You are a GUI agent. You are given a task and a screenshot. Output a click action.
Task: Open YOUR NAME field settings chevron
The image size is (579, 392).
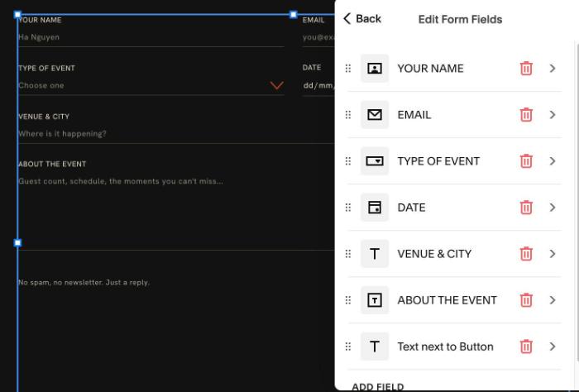click(553, 69)
